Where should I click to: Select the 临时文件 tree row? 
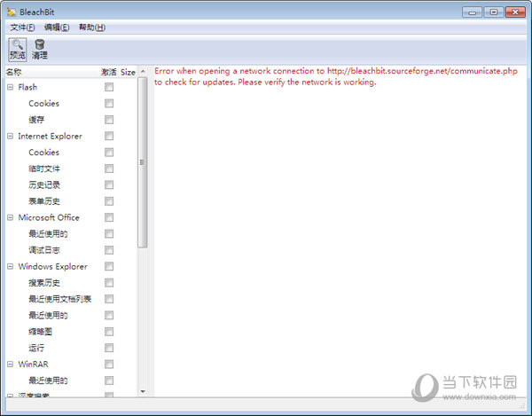tap(44, 169)
